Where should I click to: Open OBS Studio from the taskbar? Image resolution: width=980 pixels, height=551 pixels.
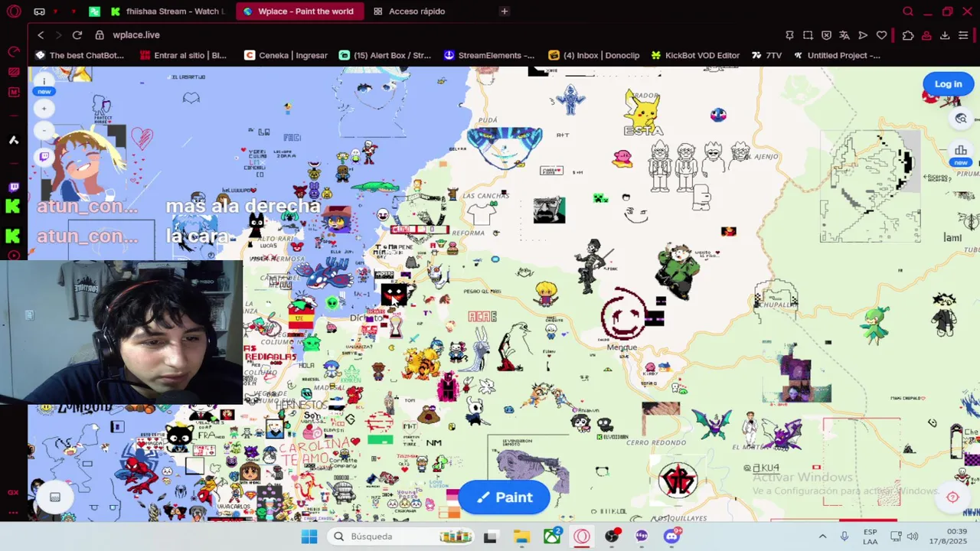coord(612,536)
